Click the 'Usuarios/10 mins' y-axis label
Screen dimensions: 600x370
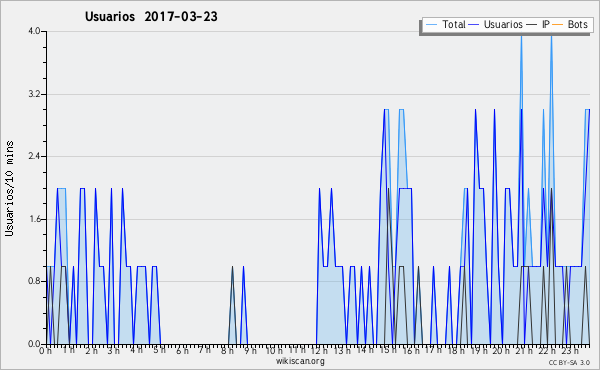(x=9, y=188)
